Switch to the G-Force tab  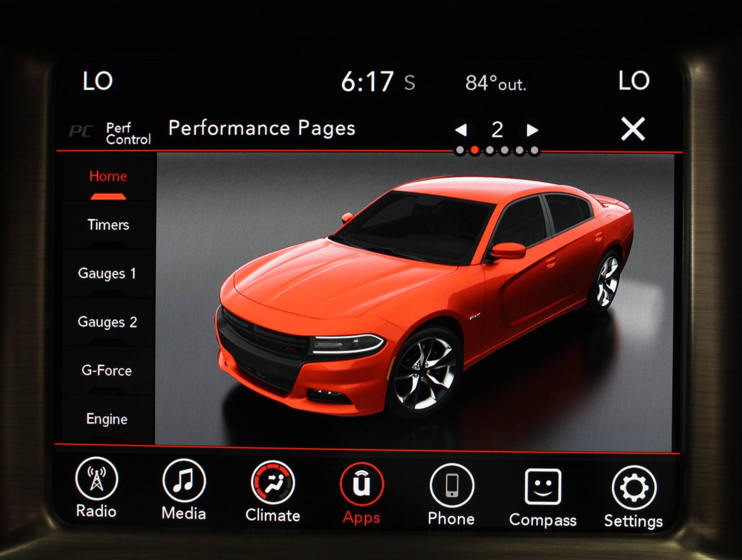[x=108, y=371]
